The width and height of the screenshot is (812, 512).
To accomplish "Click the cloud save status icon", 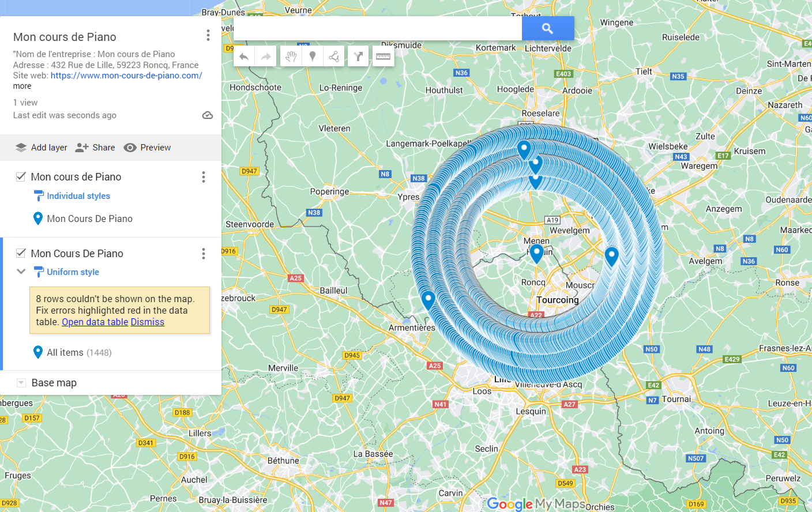I will (x=208, y=115).
